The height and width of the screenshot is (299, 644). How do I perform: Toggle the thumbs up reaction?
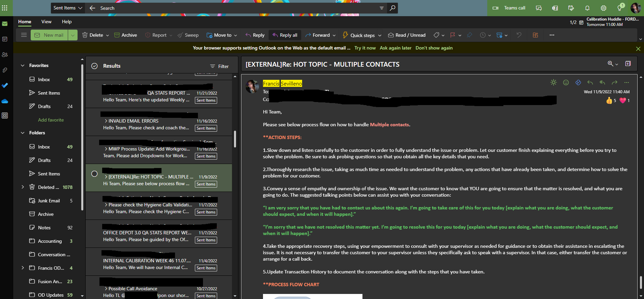tap(611, 100)
